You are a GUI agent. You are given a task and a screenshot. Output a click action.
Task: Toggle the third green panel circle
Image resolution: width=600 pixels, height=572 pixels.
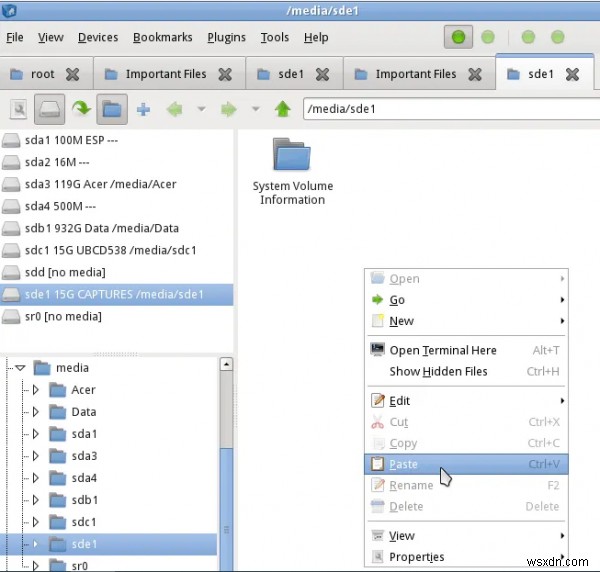tap(528, 37)
